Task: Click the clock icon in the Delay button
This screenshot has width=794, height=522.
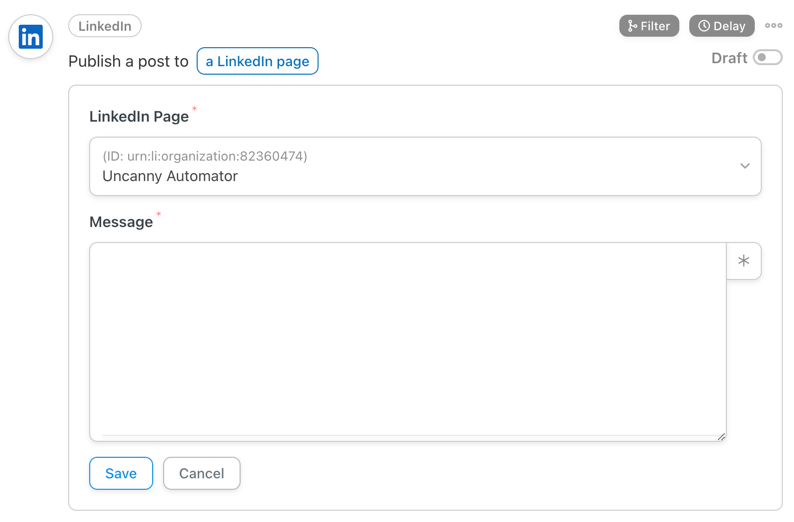Action: click(x=704, y=26)
